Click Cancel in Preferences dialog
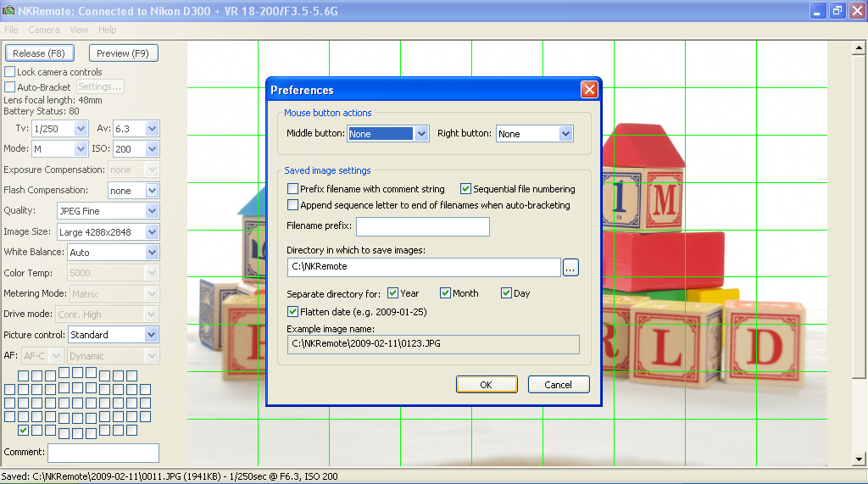The image size is (868, 484). tap(559, 385)
